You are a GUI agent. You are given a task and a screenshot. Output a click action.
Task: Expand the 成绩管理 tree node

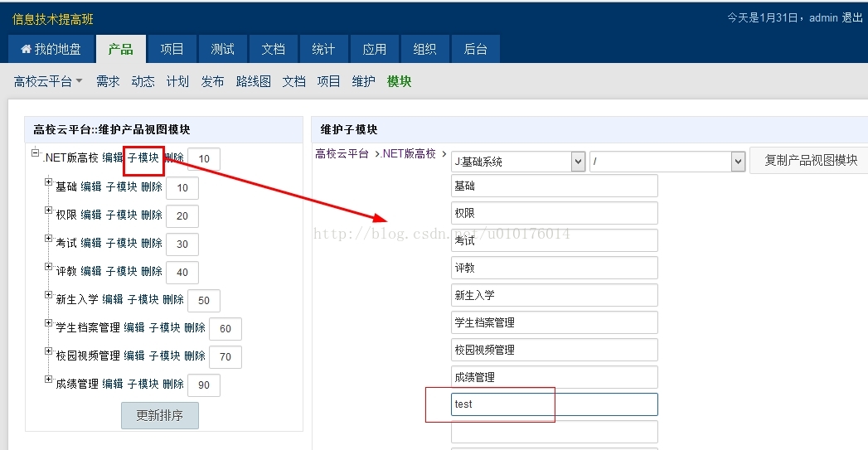pyautogui.click(x=49, y=380)
